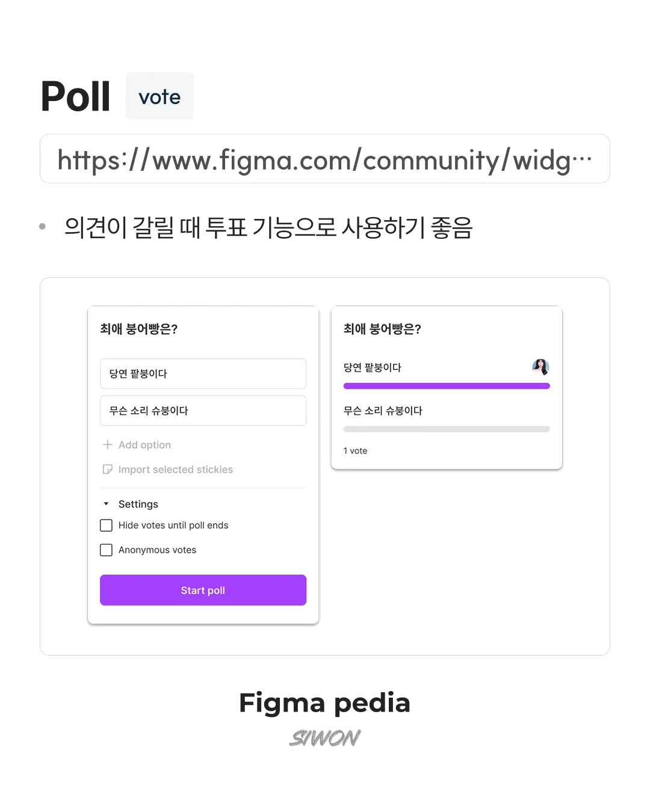Click the purple vote progress bar

[x=446, y=386]
